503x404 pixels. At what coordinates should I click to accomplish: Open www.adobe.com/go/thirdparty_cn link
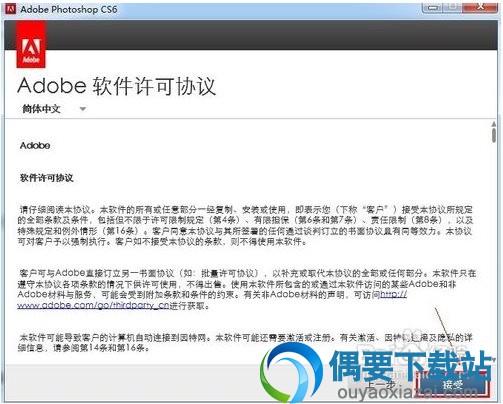point(93,305)
